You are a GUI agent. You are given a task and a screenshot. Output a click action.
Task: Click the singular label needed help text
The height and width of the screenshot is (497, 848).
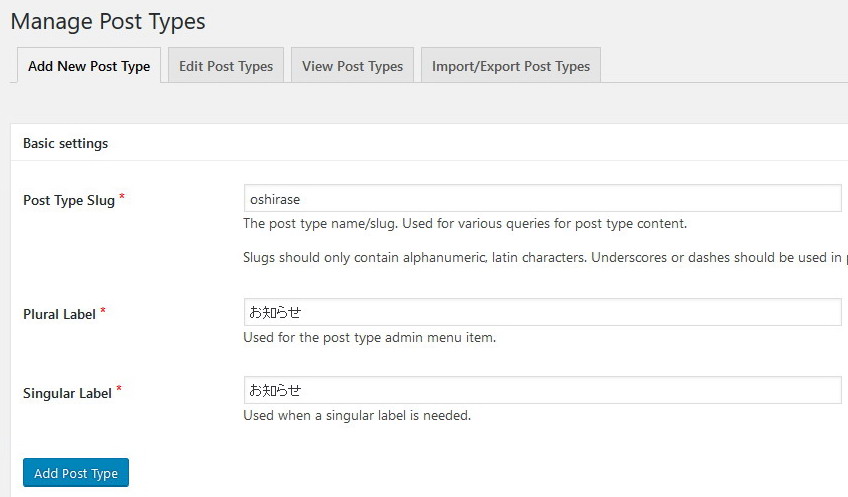(356, 415)
